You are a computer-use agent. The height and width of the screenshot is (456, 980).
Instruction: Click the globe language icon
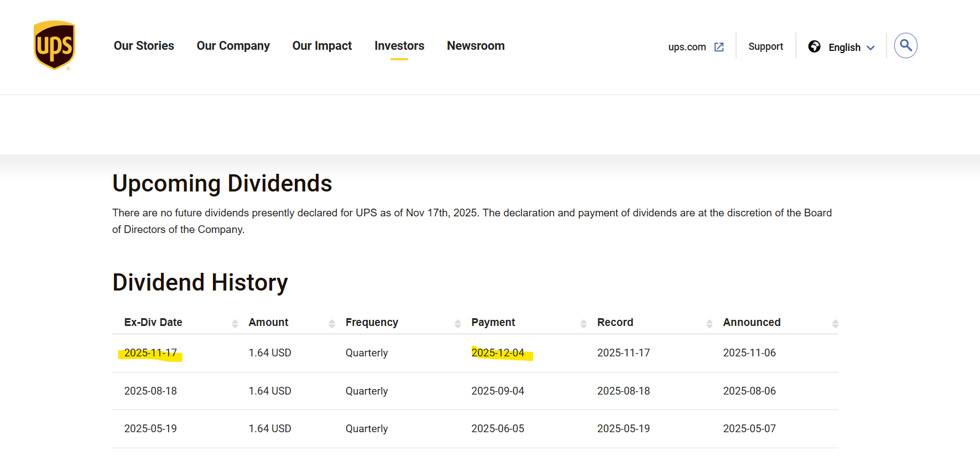point(814,46)
